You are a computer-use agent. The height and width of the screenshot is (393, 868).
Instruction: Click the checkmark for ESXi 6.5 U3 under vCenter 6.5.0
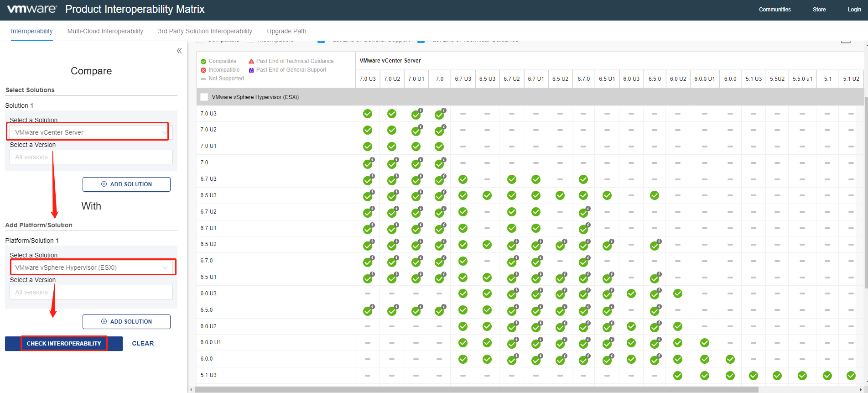654,195
